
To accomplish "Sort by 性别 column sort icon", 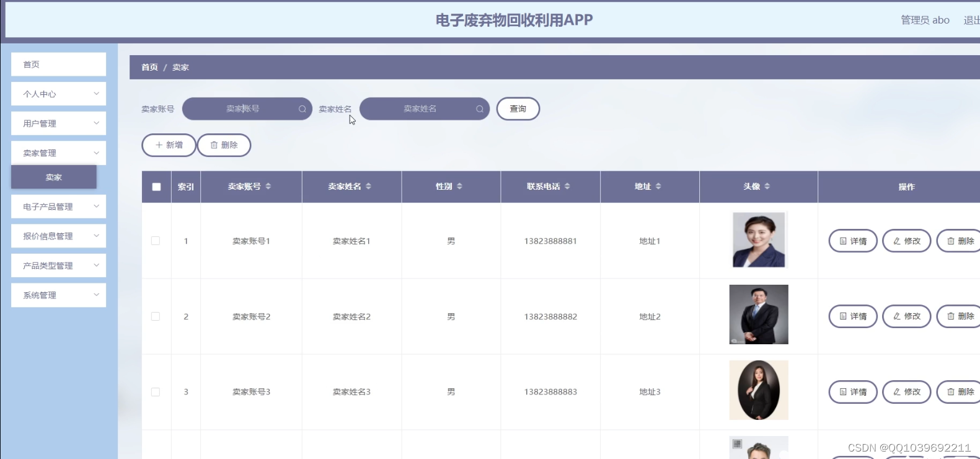I will coord(459,186).
